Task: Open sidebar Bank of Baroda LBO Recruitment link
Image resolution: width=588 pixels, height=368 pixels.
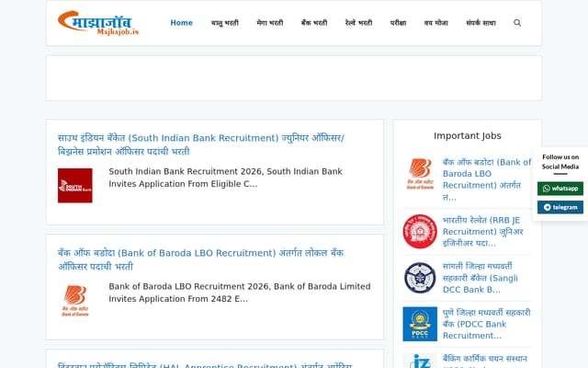Action: 487,179
